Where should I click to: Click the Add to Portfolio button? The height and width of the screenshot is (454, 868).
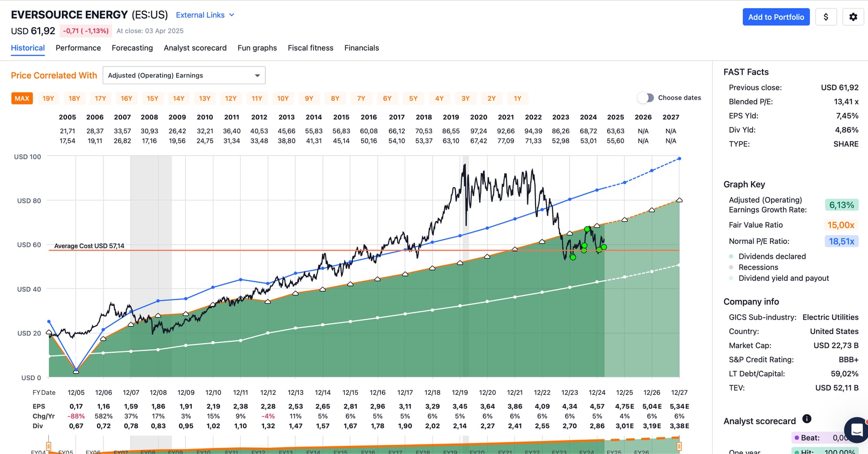[x=776, y=17]
